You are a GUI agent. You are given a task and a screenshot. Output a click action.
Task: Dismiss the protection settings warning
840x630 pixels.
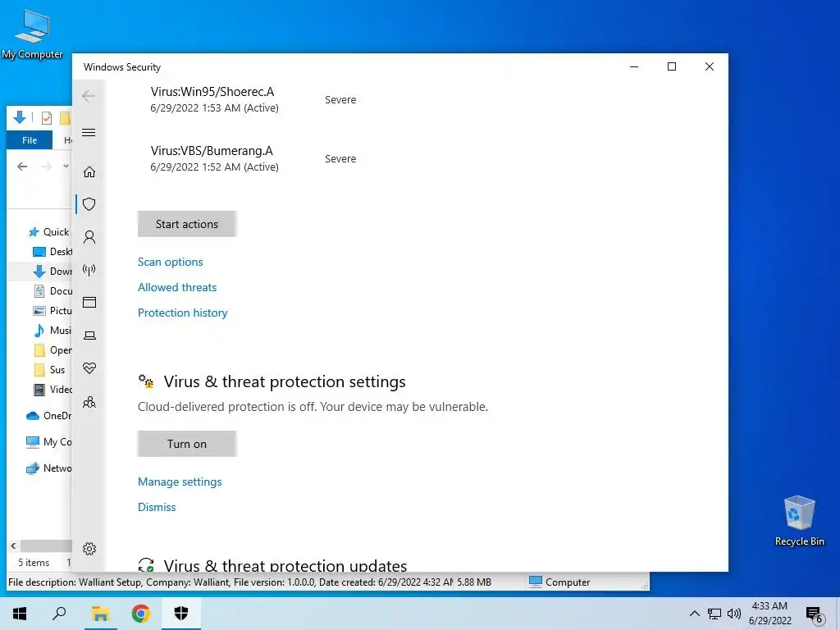[x=157, y=507]
